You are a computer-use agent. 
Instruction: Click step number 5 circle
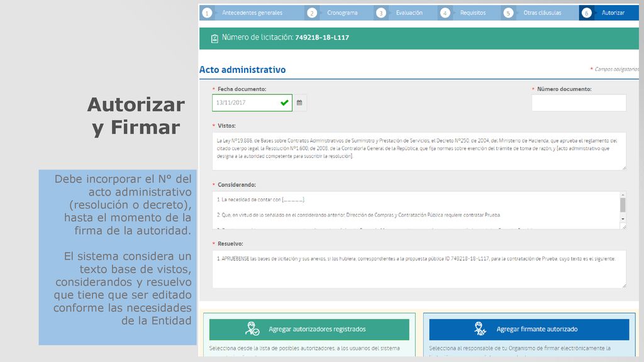(508, 13)
